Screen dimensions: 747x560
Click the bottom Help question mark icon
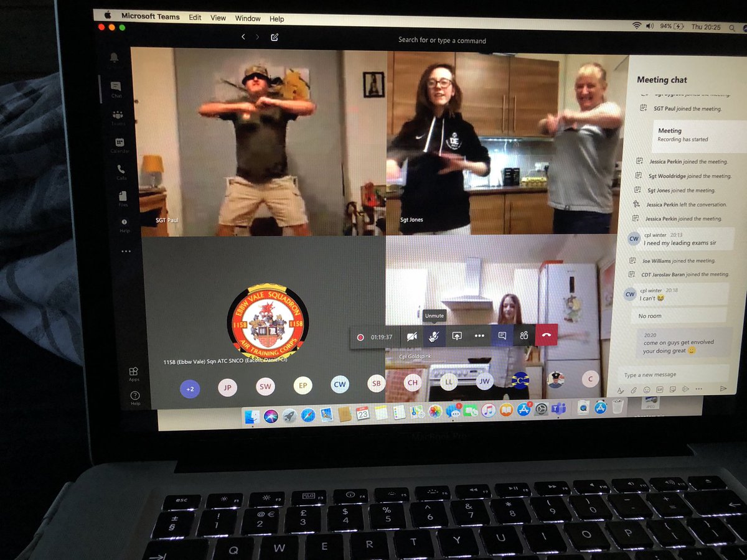pyautogui.click(x=135, y=397)
